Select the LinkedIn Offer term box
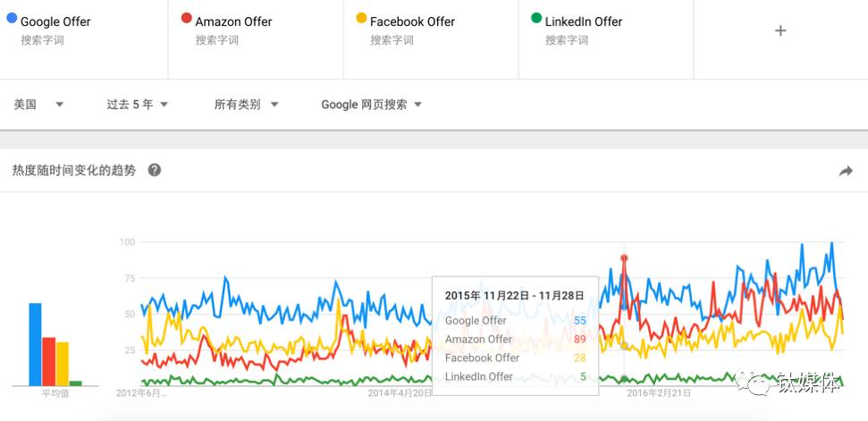Viewport: 868px width, 421px height. (605, 38)
